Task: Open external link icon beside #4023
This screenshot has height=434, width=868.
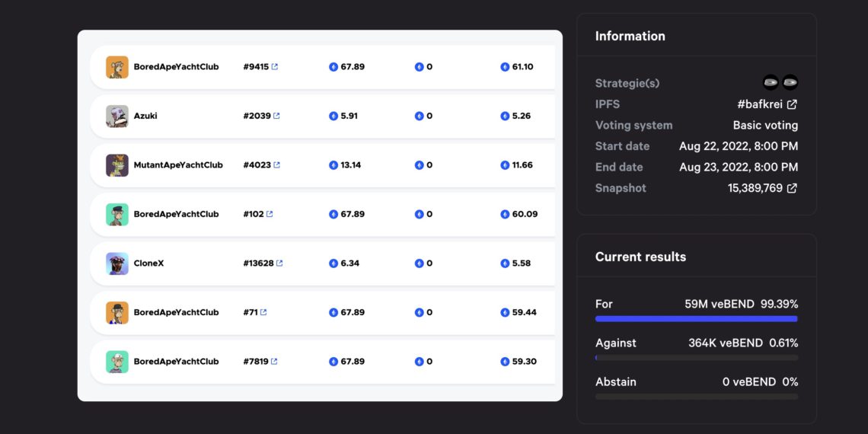Action: coord(276,165)
